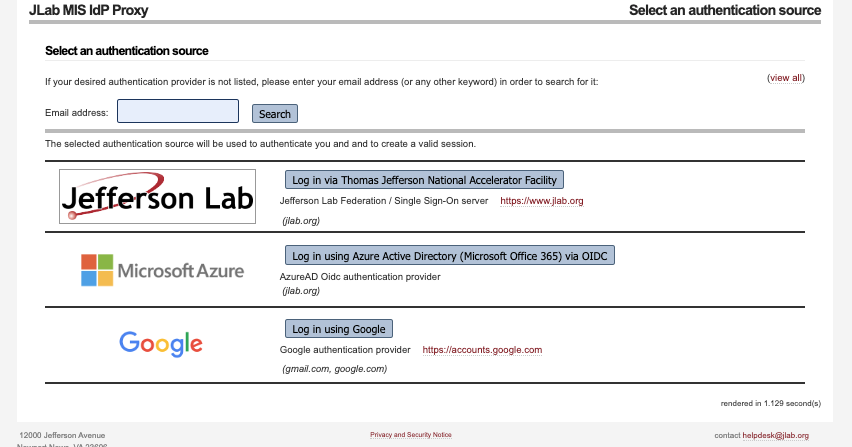852x447 pixels.
Task: Click the Microsoft Azure logo
Action: 162,270
